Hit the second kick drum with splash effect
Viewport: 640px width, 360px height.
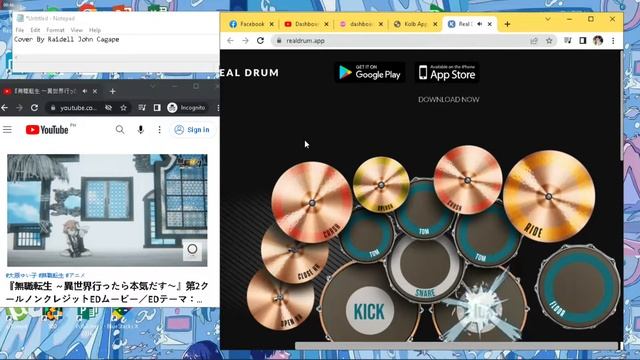click(x=480, y=310)
